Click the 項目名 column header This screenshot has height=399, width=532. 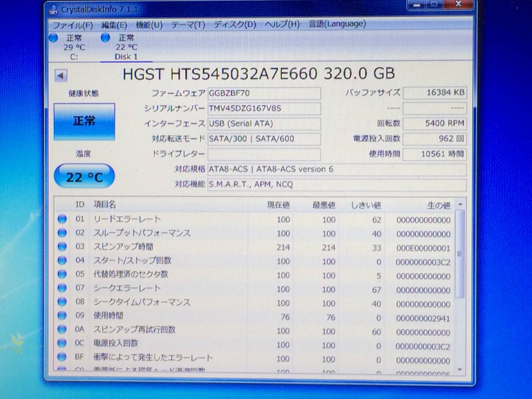tap(105, 204)
